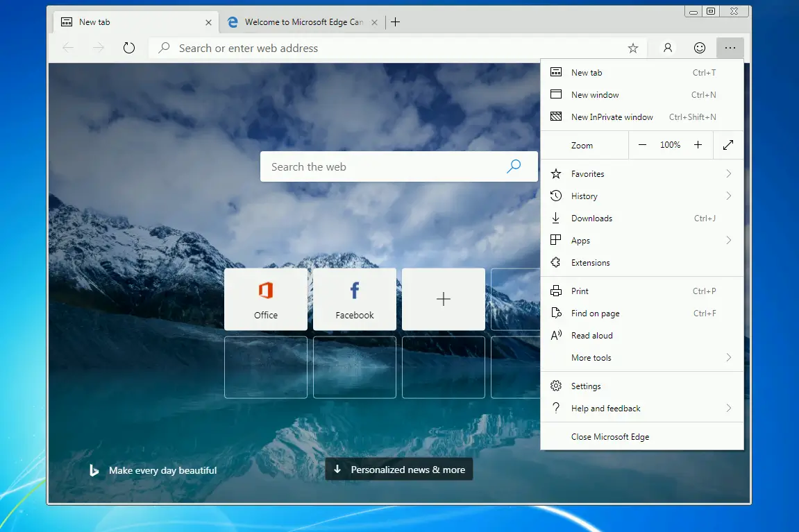Open a New InPrivate window

click(x=642, y=117)
